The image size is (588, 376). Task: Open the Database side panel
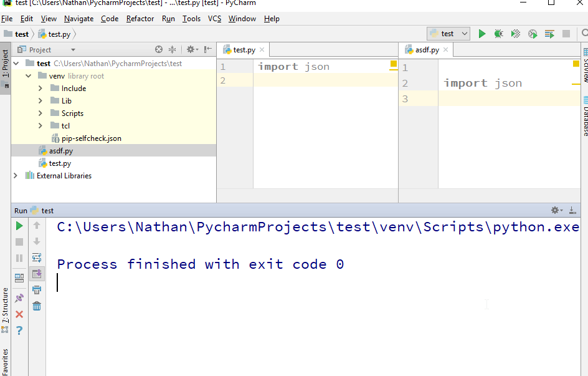coord(584,113)
